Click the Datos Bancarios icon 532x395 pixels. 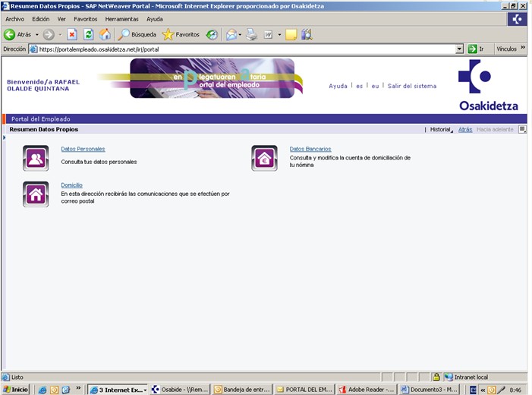[264, 158]
